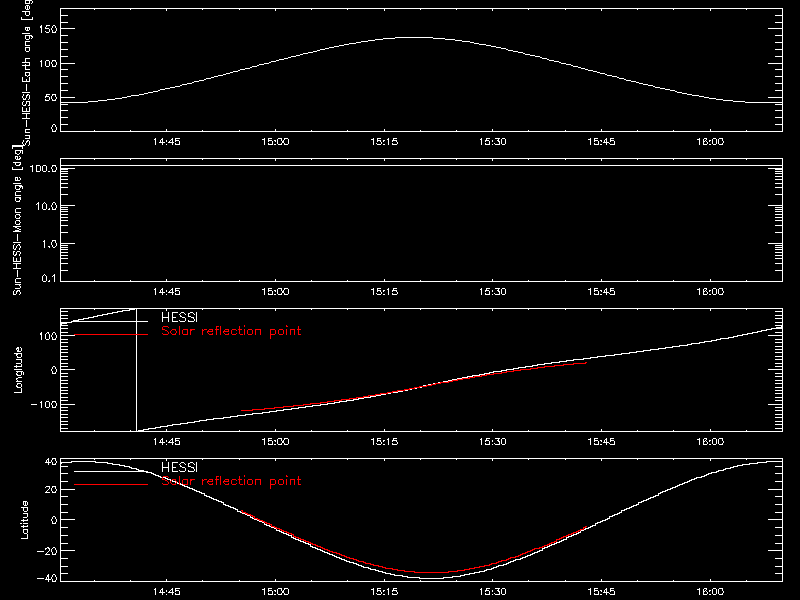Click the 15:45 time label under Latitude plot
This screenshot has height=600, width=800.
(x=601, y=591)
